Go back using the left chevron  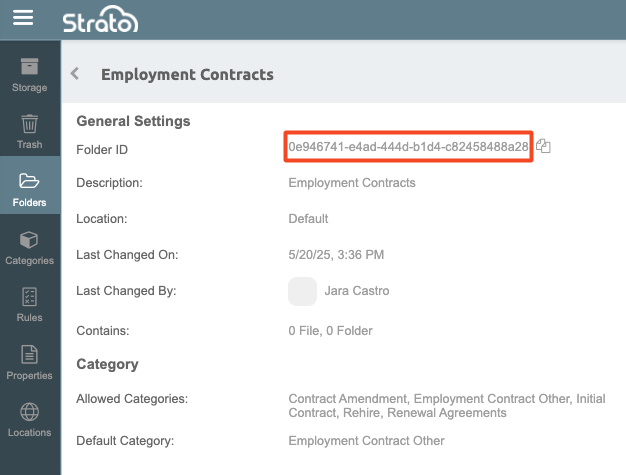[x=75, y=74]
